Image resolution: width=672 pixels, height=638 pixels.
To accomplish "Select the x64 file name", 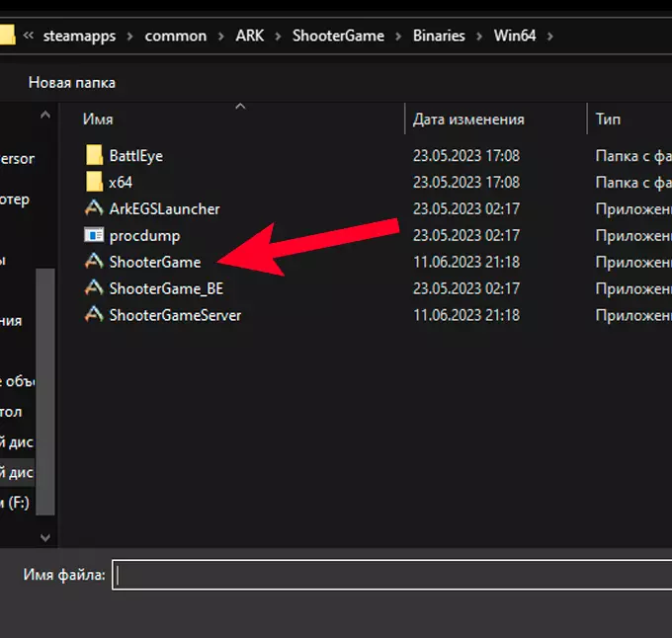I will [x=121, y=183].
